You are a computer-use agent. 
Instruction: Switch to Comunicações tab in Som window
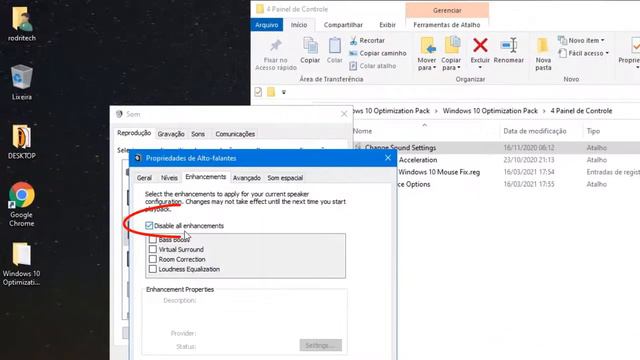pyautogui.click(x=235, y=134)
